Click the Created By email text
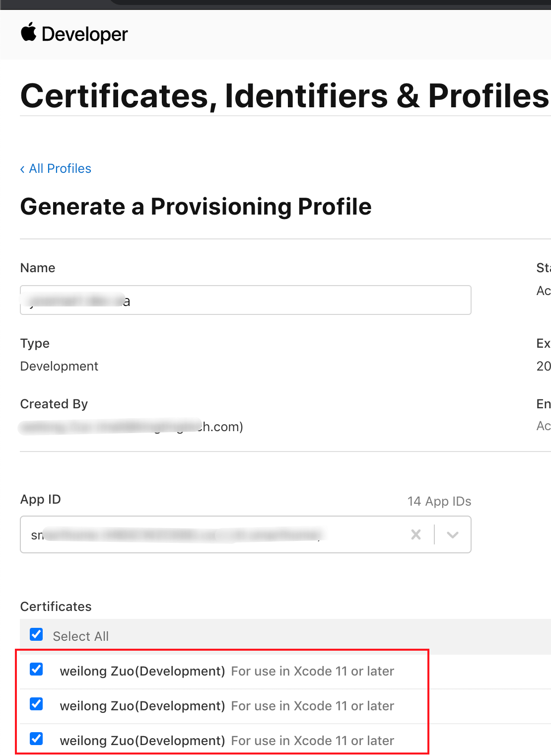The height and width of the screenshot is (756, 551). pos(131,427)
